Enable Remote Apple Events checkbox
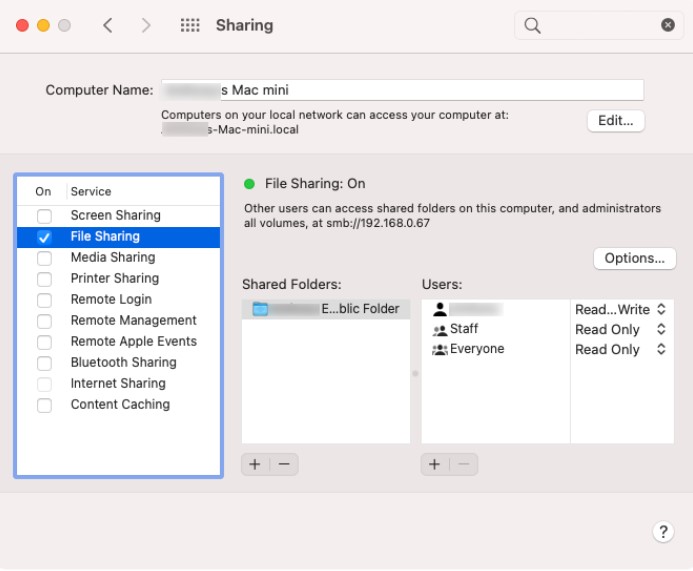Image resolution: width=693 pixels, height=571 pixels. coord(44,342)
